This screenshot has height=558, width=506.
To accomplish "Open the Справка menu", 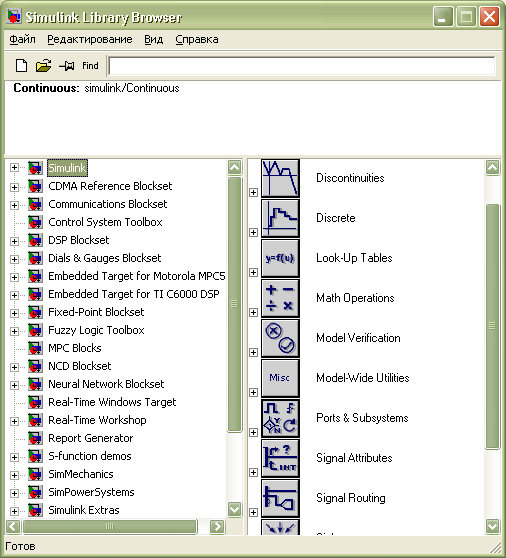I will (x=197, y=39).
